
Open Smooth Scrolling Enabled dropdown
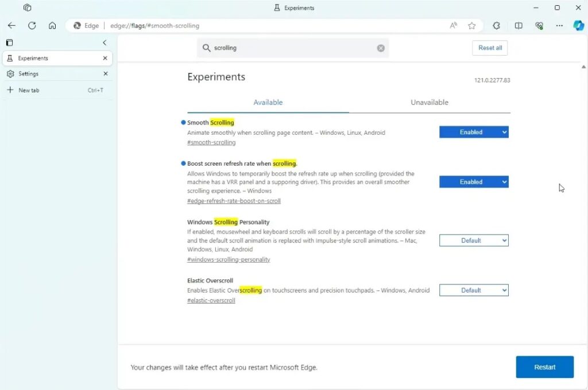click(x=474, y=132)
